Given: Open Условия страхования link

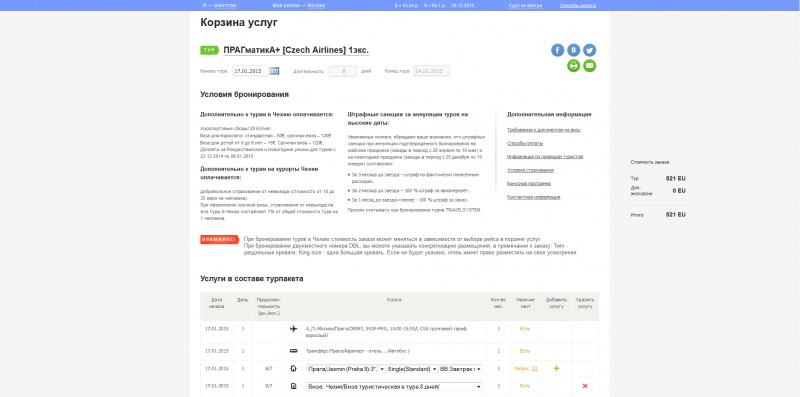Looking at the screenshot, I should [x=530, y=170].
